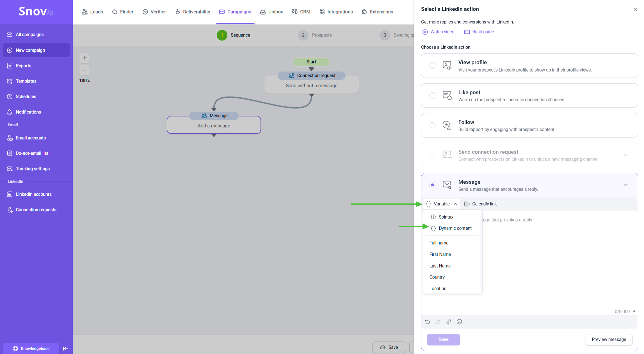
Task: Select the View profile radio button
Action: [432, 65]
